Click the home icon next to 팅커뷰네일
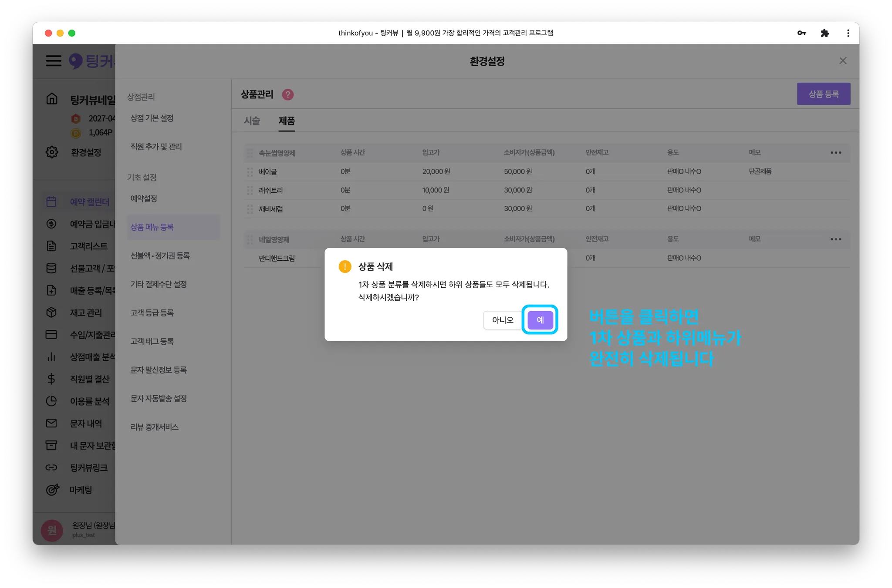The image size is (892, 588). pos(52,99)
